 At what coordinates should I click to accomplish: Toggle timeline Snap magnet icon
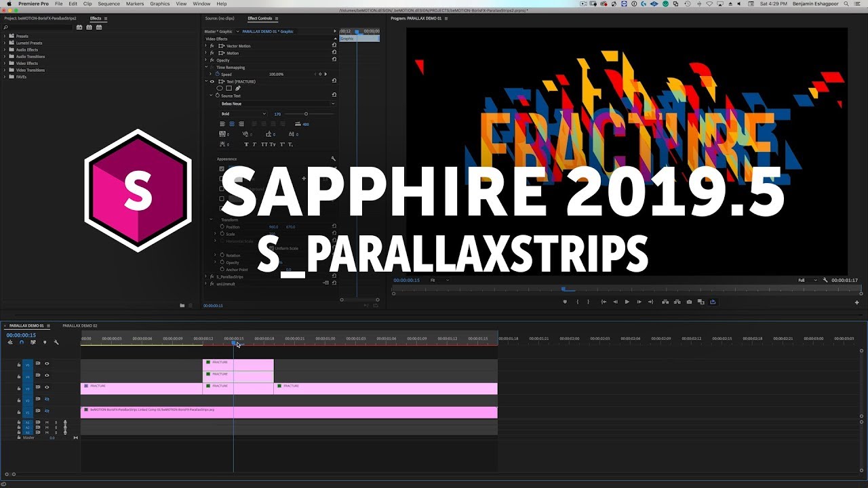pos(21,342)
